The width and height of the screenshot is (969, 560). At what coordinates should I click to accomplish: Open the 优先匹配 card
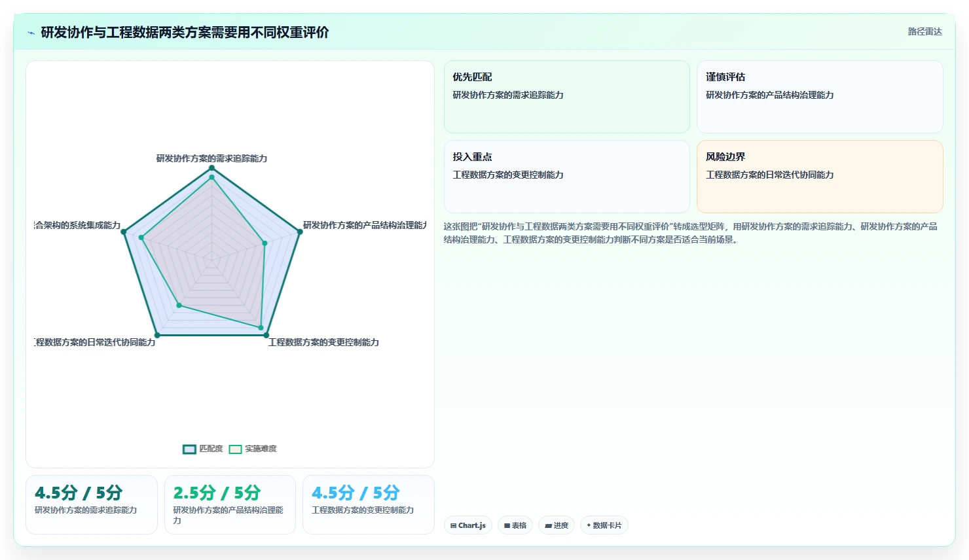(567, 97)
